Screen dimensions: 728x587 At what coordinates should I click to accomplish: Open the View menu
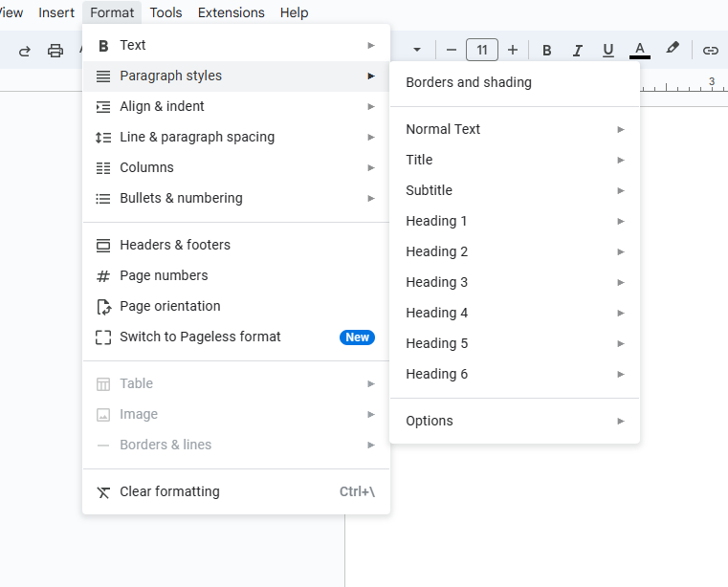coord(11,12)
